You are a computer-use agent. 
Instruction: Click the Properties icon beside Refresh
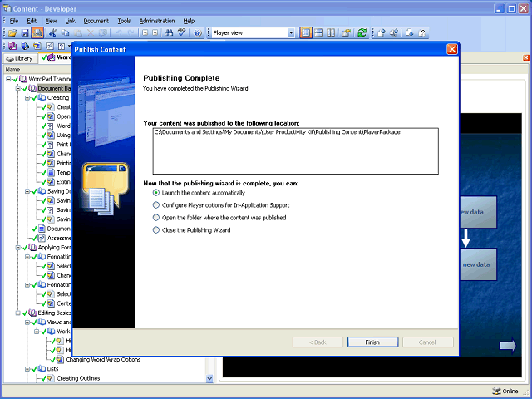coord(347,33)
